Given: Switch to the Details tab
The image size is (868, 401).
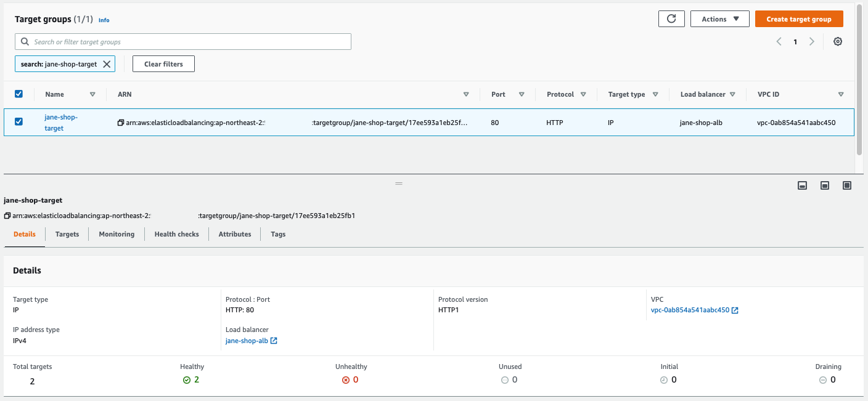Looking at the screenshot, I should point(25,234).
